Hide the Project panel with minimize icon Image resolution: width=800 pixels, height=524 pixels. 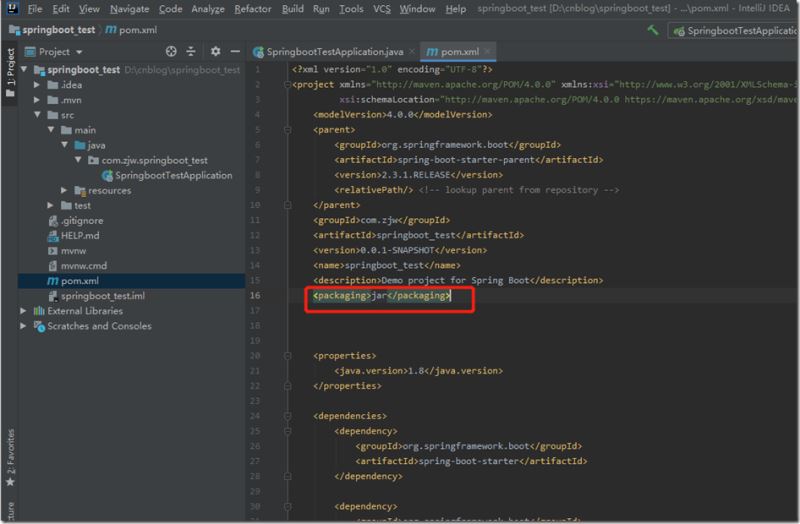click(x=235, y=51)
